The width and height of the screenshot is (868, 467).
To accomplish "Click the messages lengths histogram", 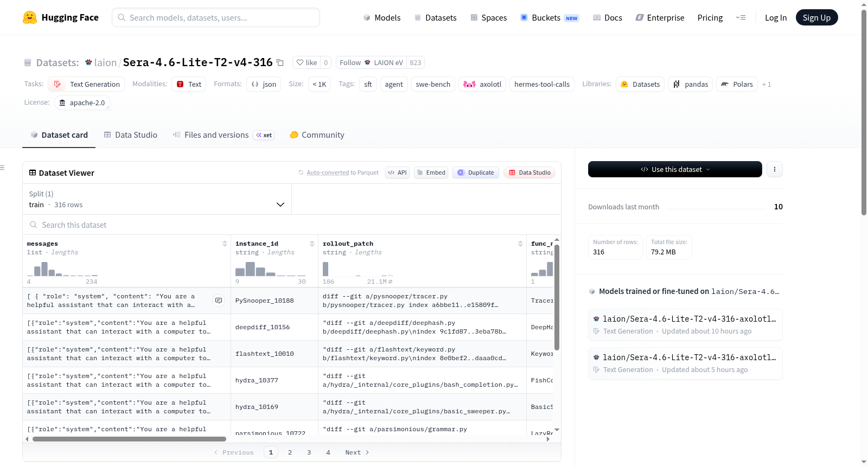I will click(62, 268).
